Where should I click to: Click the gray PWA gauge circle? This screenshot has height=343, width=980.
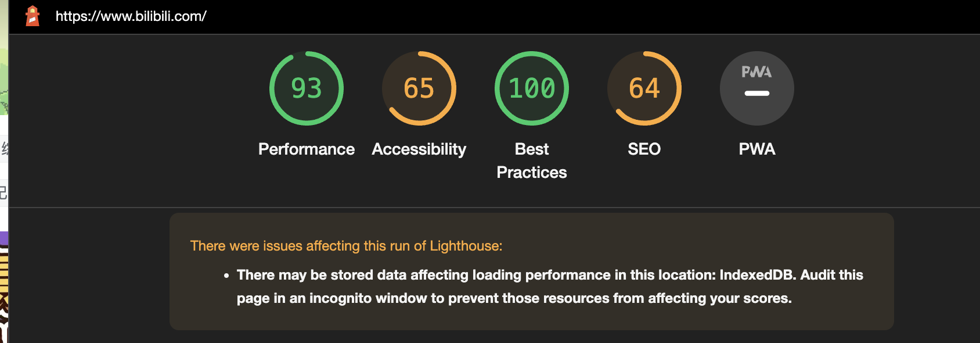(757, 88)
